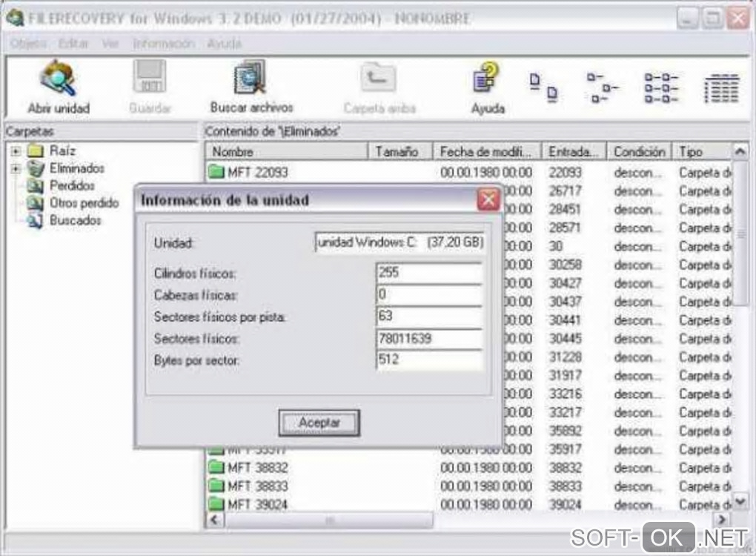Viewport: 756px width, 556px height.
Task: Sort by Fecha de modifi... column
Action: point(488,151)
